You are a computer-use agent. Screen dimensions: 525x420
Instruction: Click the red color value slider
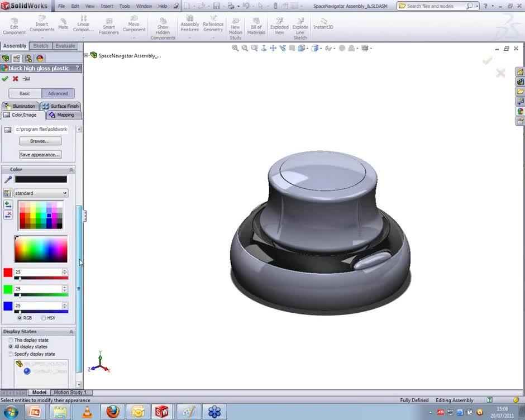(x=42, y=278)
